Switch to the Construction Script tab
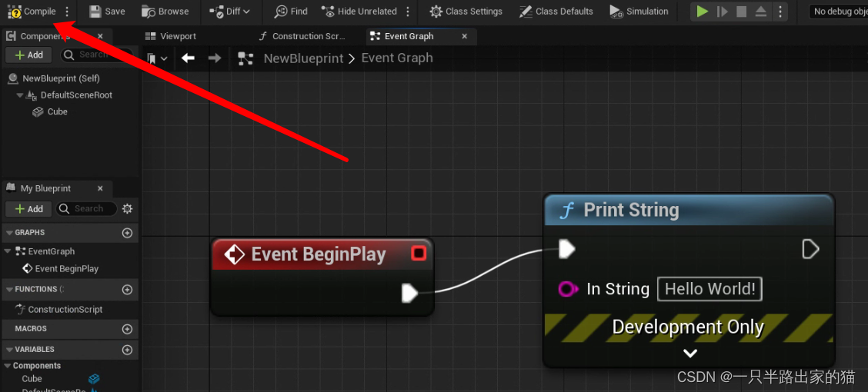This screenshot has width=868, height=392. point(303,36)
